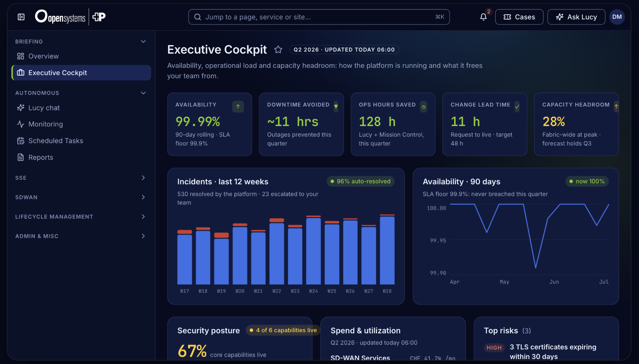The image size is (639, 364).
Task: Click the 4 of 6 capabilities live badge
Action: pyautogui.click(x=283, y=330)
